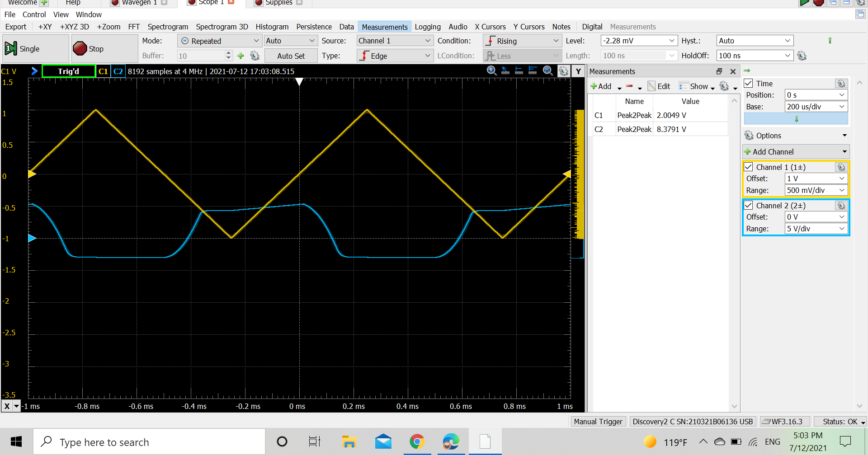Undock the Measurements panel
Screen dimensions: 868x455
coord(719,71)
